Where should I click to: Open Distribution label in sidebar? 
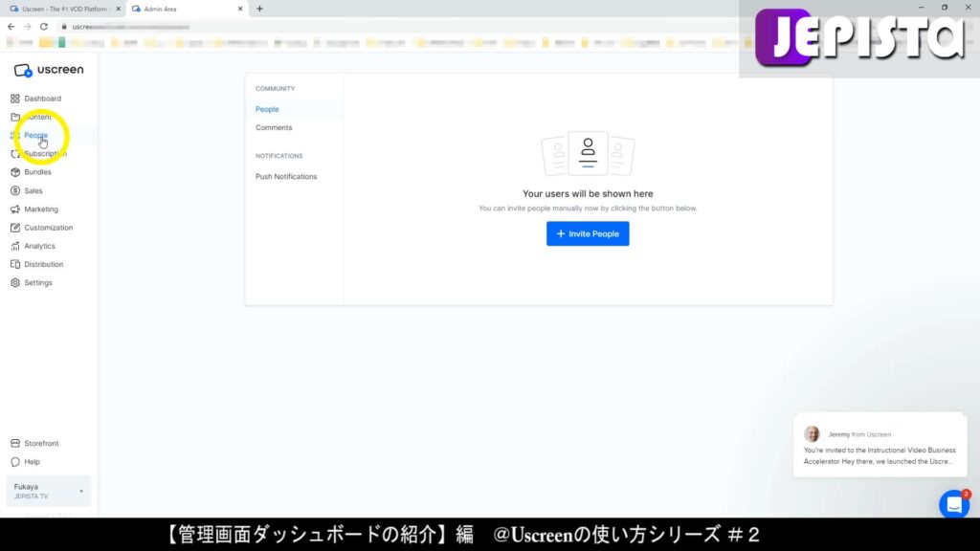44,264
